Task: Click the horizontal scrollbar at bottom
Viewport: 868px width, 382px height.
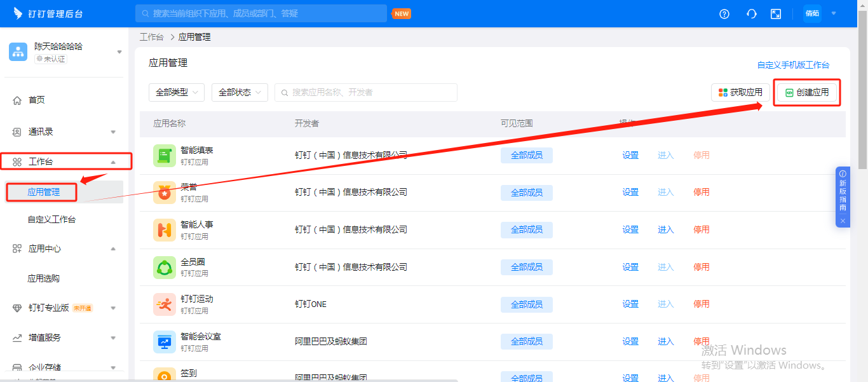Action: pyautogui.click(x=229, y=380)
